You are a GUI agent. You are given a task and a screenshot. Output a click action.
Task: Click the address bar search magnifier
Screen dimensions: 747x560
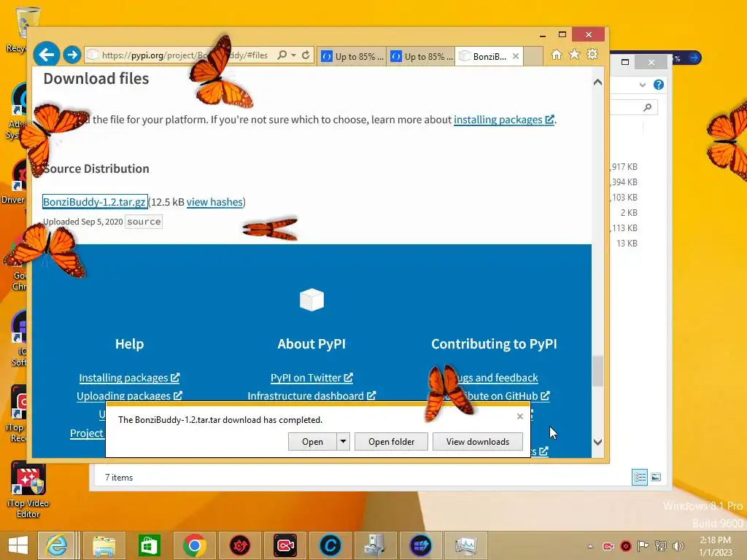coord(282,55)
